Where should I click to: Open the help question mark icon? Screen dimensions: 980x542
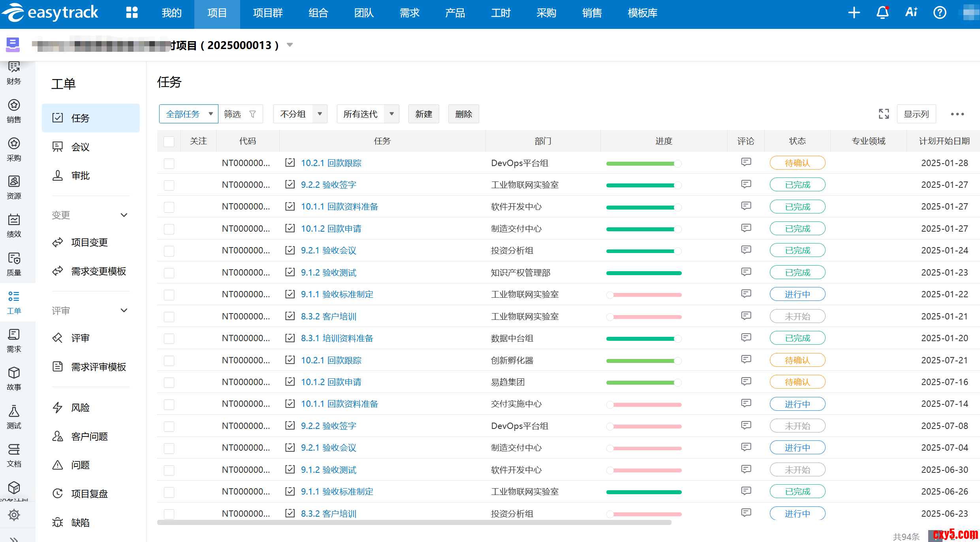(940, 13)
